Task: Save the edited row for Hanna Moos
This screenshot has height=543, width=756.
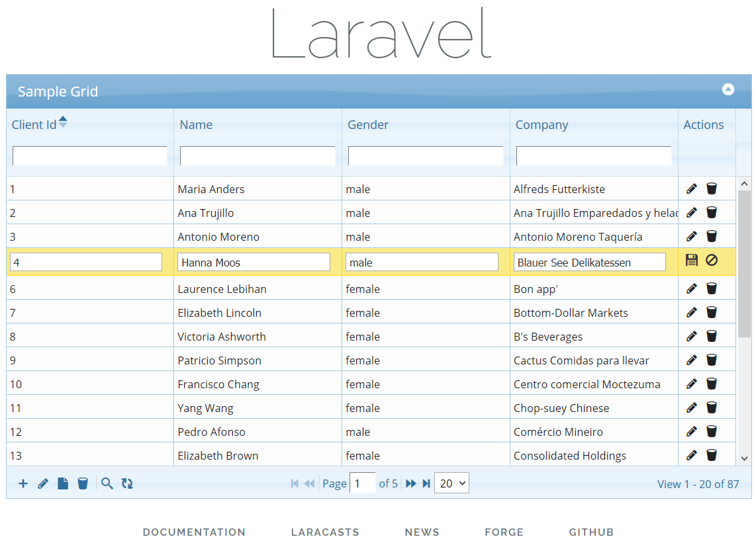Action: 692,260
